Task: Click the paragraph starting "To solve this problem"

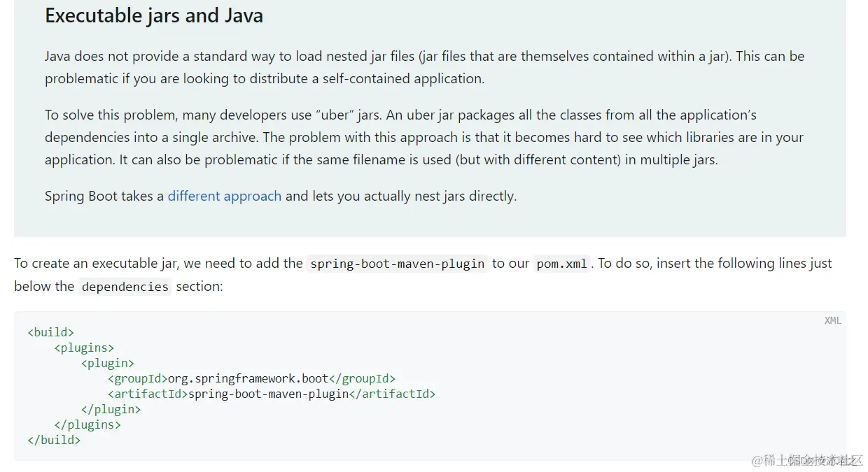Action: [x=424, y=137]
